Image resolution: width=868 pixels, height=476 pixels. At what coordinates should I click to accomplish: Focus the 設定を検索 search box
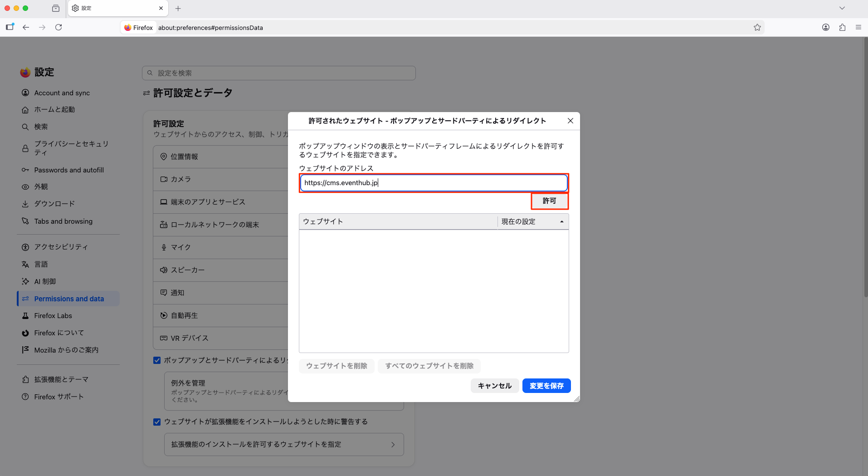pyautogui.click(x=279, y=73)
